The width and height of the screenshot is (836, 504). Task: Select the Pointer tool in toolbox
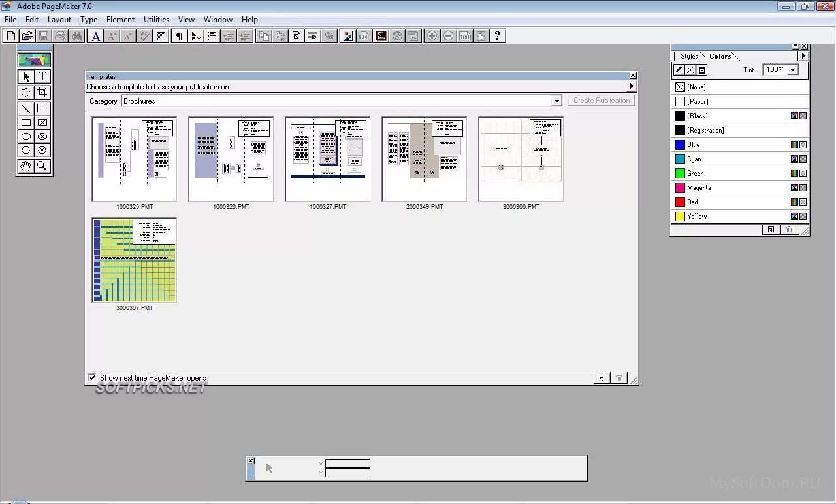point(26,76)
